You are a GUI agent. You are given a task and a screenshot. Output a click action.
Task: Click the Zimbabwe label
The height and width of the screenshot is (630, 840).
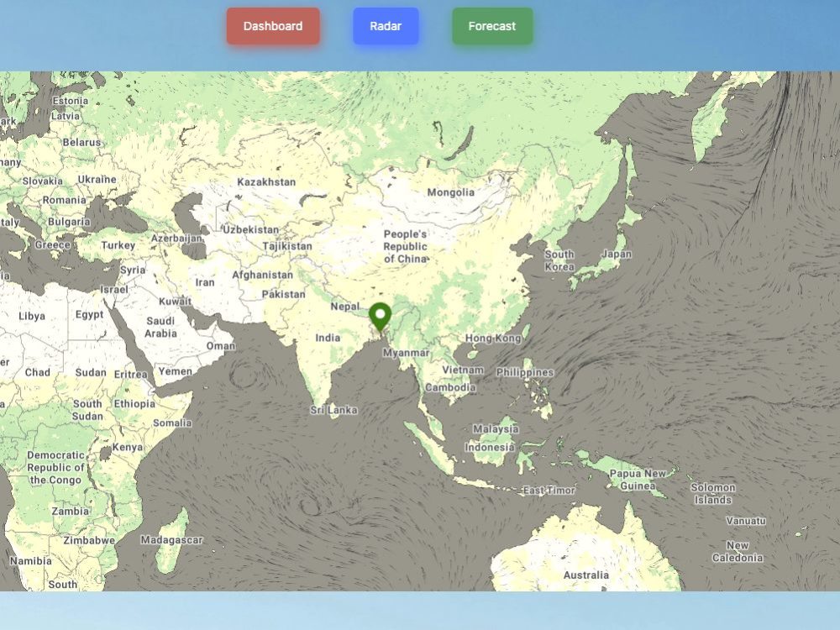point(89,540)
